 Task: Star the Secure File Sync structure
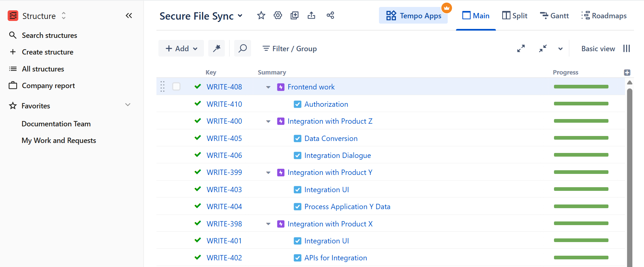point(261,16)
